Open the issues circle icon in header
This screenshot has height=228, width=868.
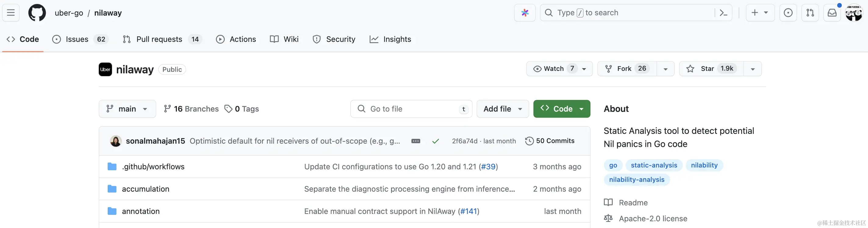pyautogui.click(x=788, y=13)
